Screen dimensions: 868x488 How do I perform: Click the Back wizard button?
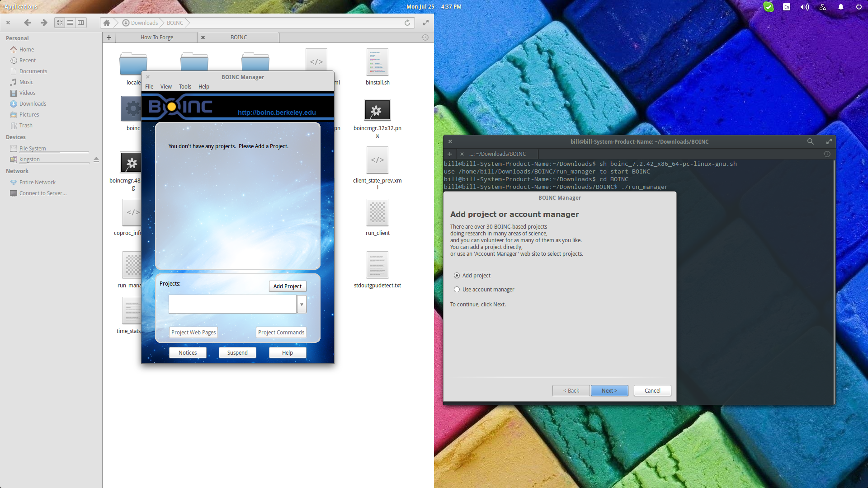[571, 391]
